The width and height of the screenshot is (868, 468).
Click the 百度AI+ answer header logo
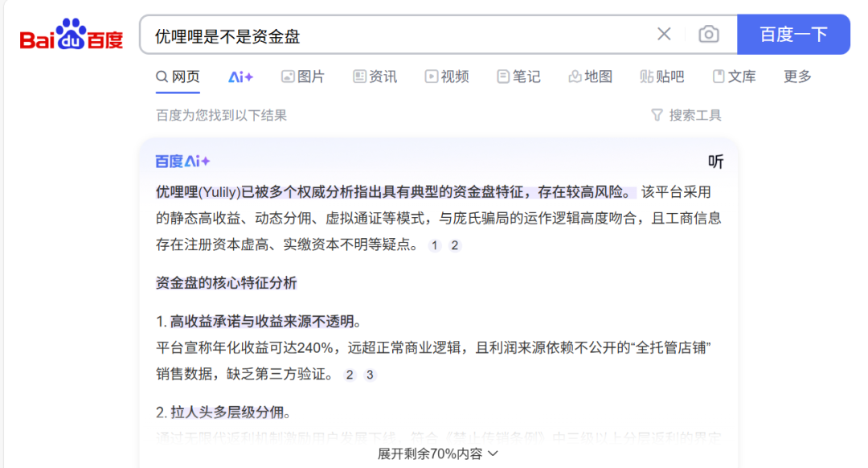pyautogui.click(x=182, y=162)
